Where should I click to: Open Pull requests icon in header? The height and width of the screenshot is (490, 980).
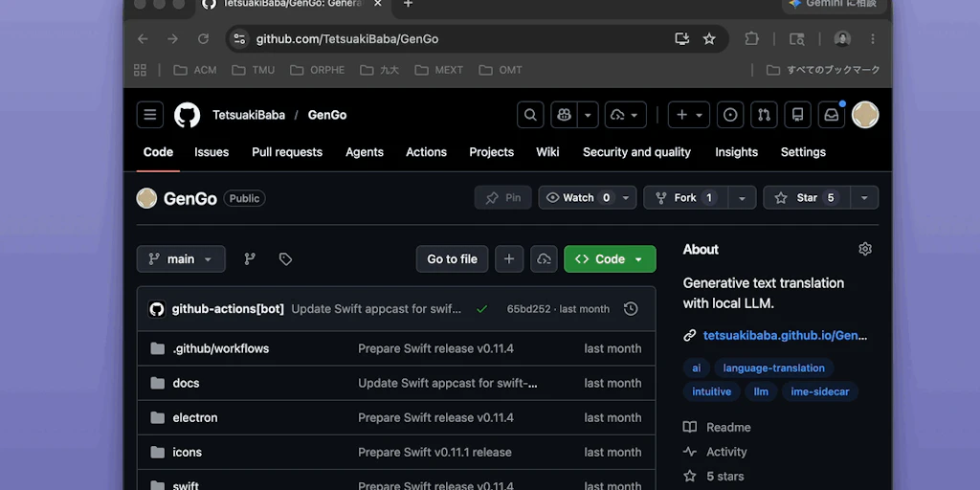(764, 115)
